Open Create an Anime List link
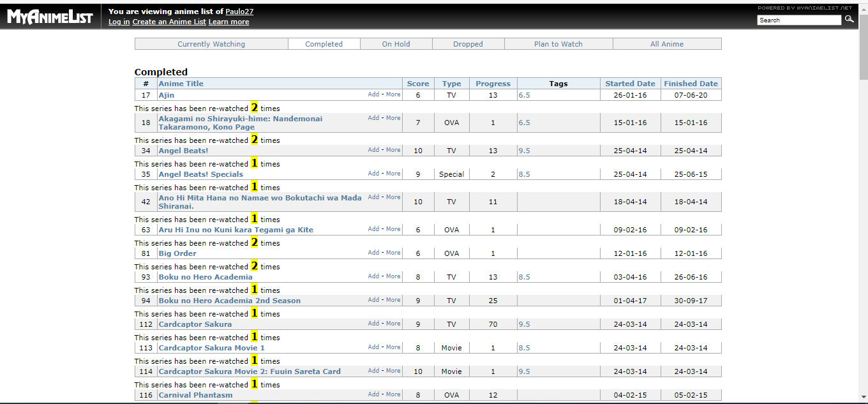Viewport: 868px width, 404px height. click(169, 22)
